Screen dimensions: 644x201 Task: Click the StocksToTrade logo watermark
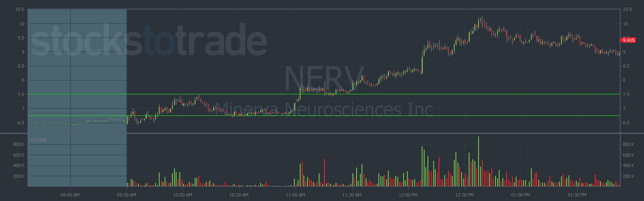pyautogui.click(x=148, y=41)
